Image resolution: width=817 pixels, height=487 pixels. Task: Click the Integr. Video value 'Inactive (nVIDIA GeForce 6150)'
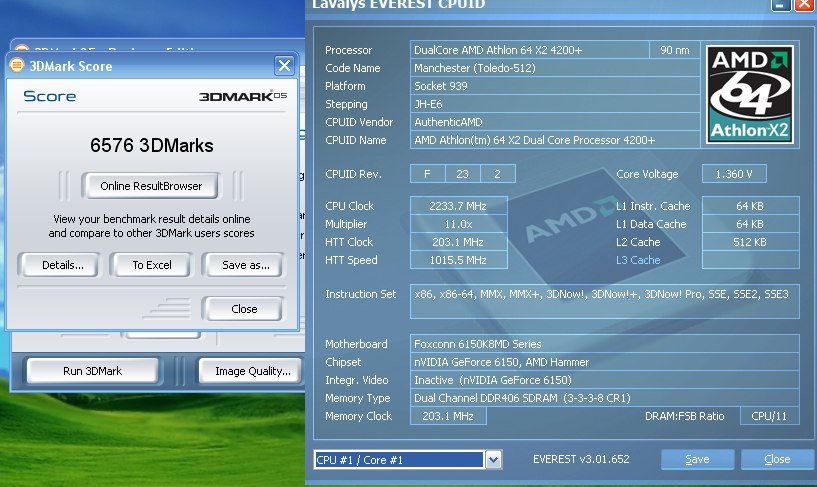[604, 380]
